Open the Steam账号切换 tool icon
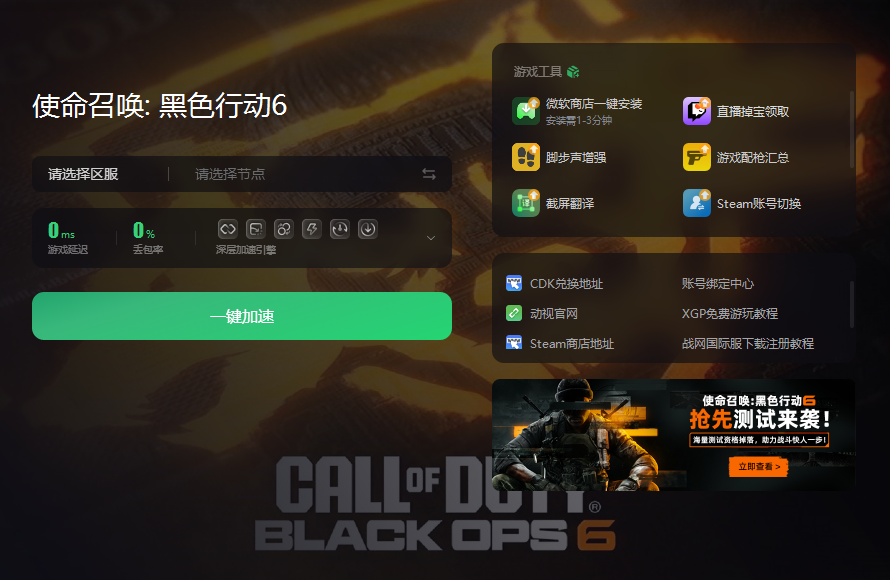 point(696,203)
